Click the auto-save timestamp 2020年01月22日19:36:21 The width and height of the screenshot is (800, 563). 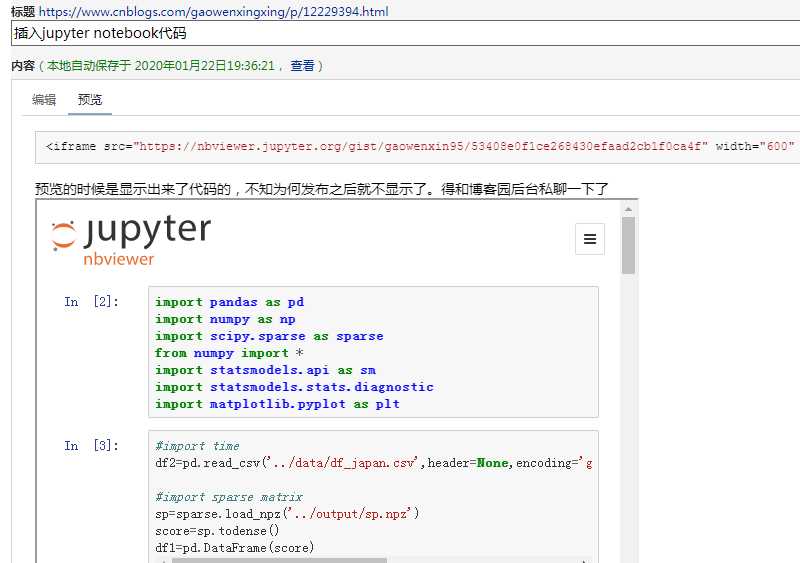click(205, 65)
